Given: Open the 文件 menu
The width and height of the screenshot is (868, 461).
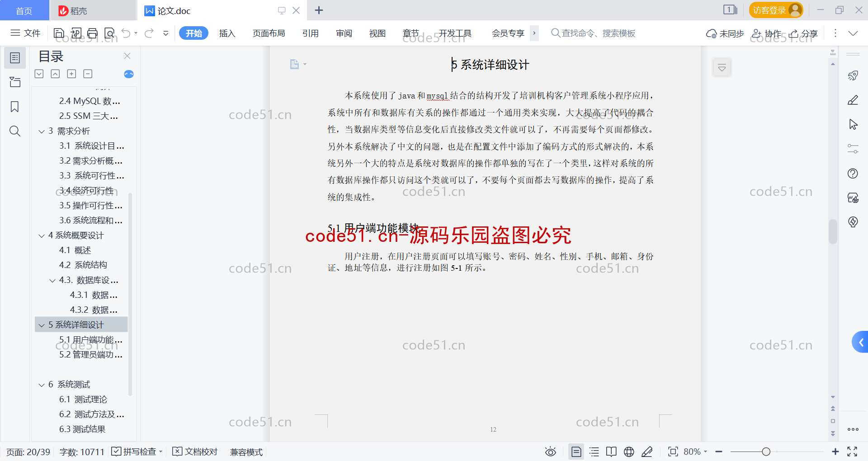Looking at the screenshot, I should (26, 33).
